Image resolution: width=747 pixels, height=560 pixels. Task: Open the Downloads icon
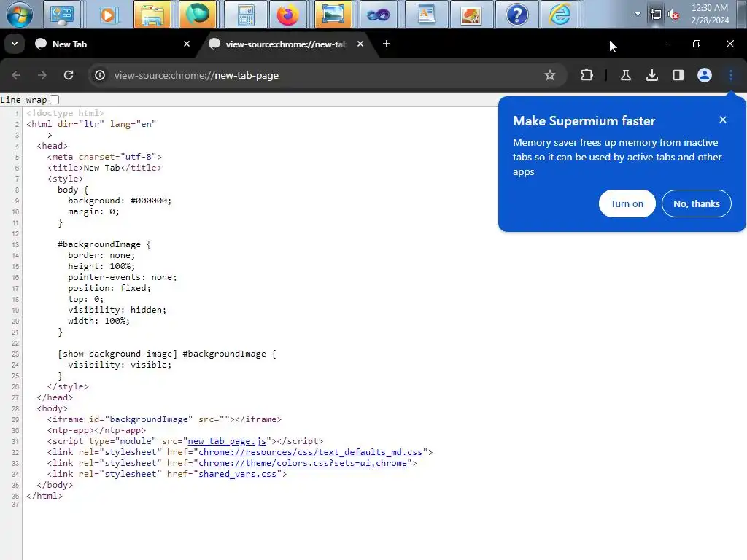651,75
